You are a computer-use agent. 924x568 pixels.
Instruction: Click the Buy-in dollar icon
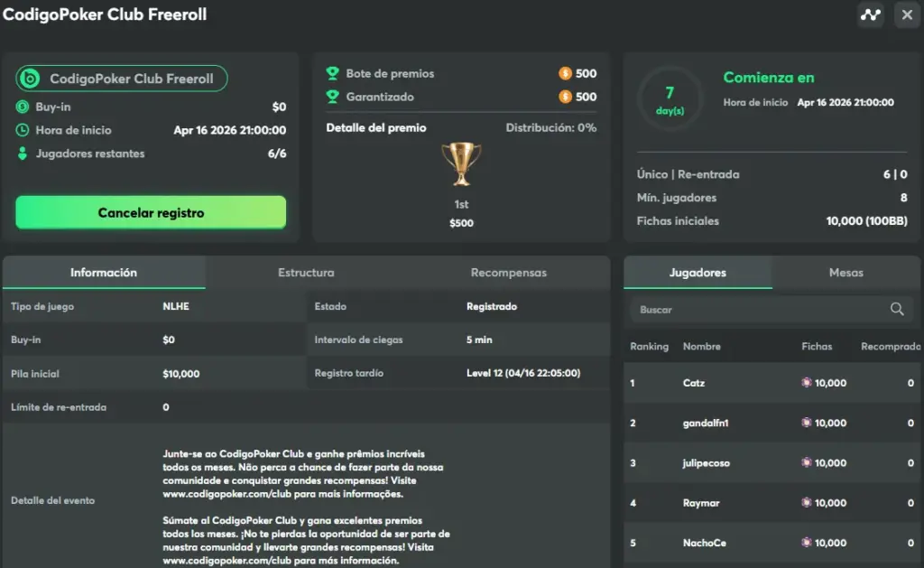coord(22,107)
